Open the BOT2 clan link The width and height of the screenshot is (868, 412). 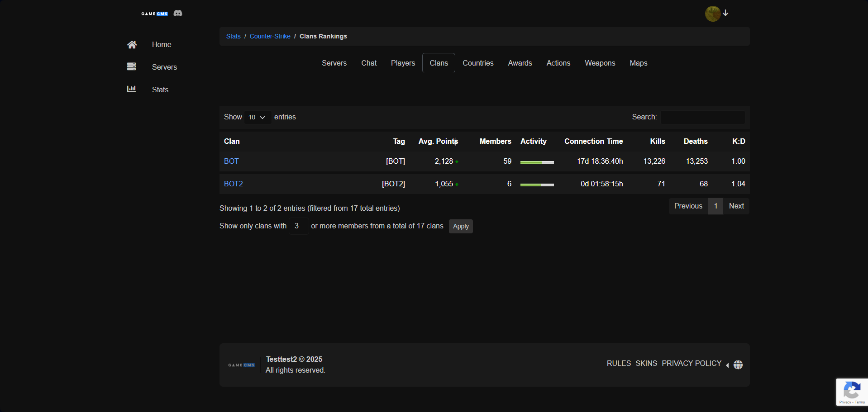234,184
